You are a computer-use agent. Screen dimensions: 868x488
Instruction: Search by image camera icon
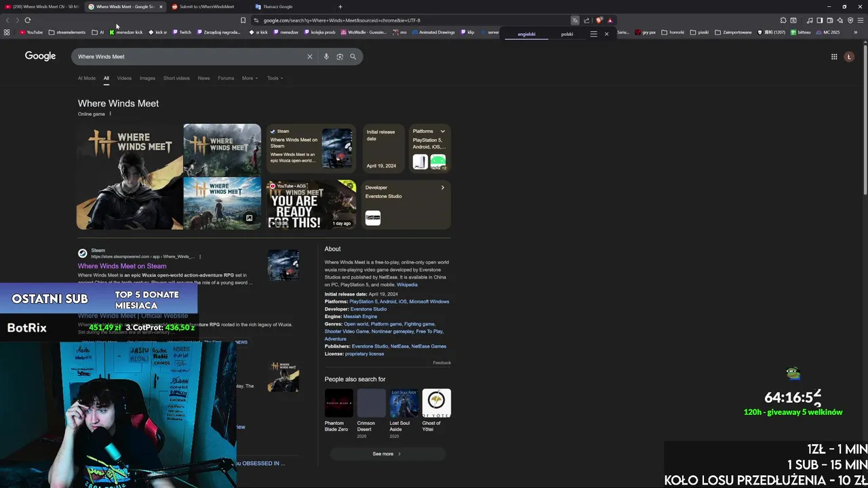pyautogui.click(x=340, y=57)
